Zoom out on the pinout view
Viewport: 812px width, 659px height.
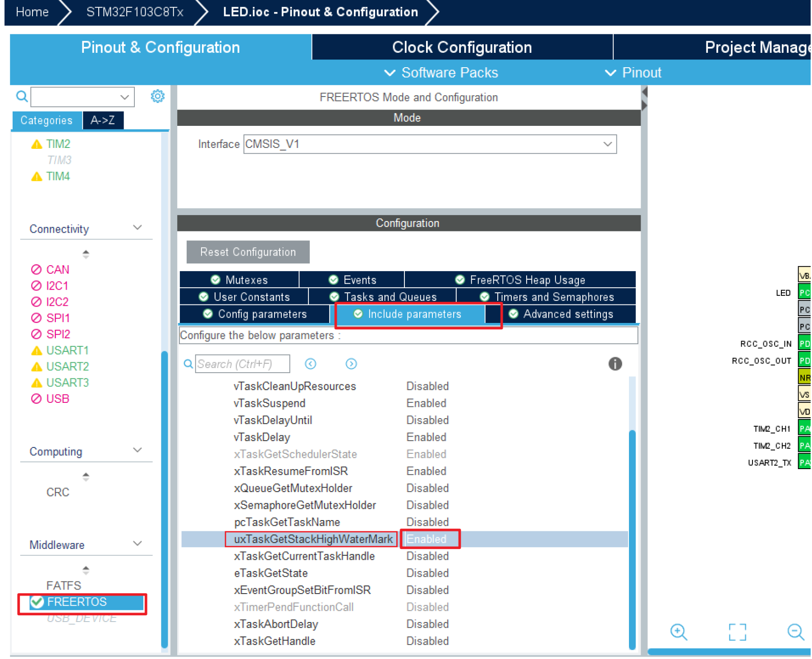(796, 632)
